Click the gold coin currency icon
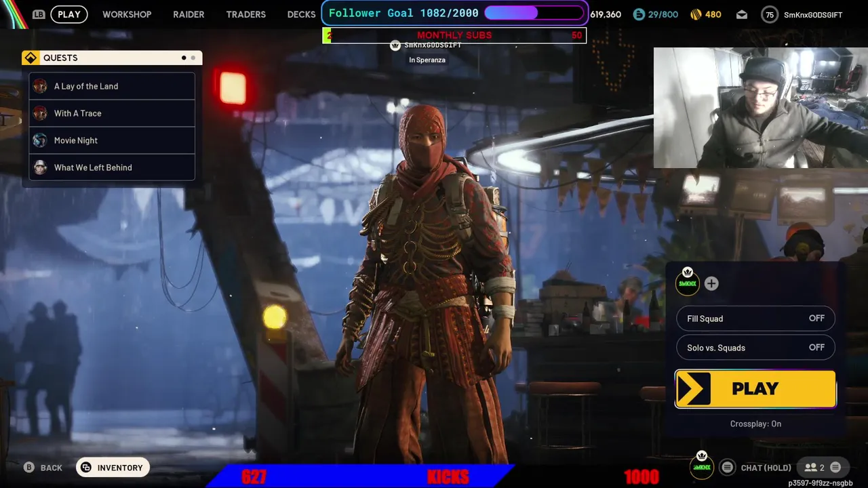The width and height of the screenshot is (868, 488). pos(696,14)
